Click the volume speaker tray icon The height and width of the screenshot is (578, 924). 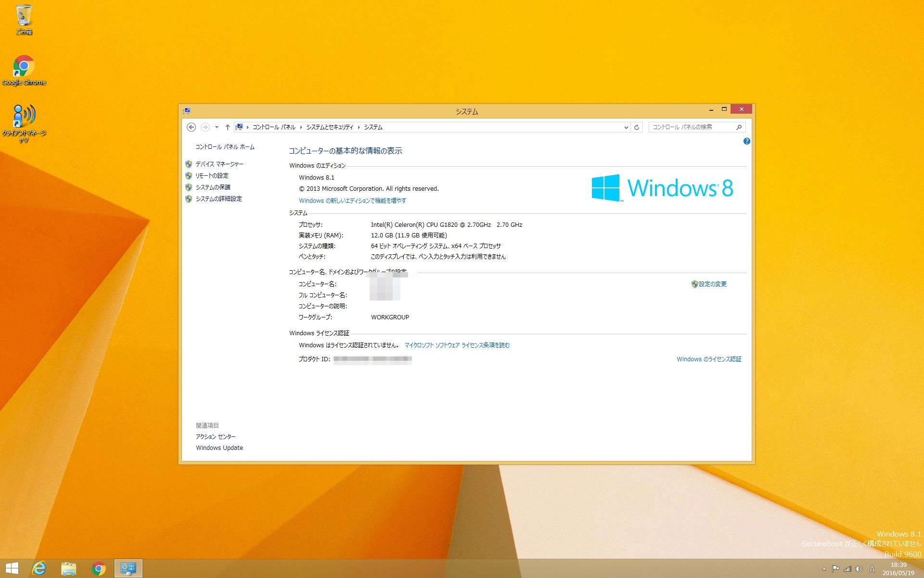coord(859,569)
